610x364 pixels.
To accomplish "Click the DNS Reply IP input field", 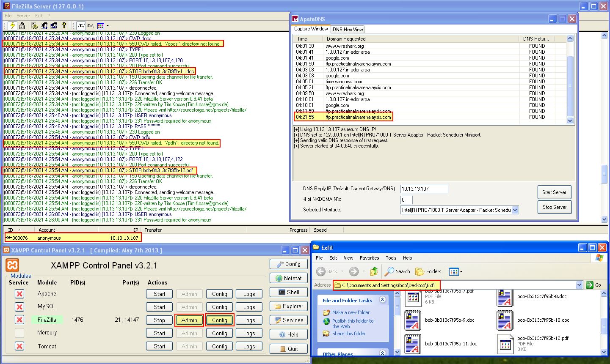I will (x=424, y=189).
